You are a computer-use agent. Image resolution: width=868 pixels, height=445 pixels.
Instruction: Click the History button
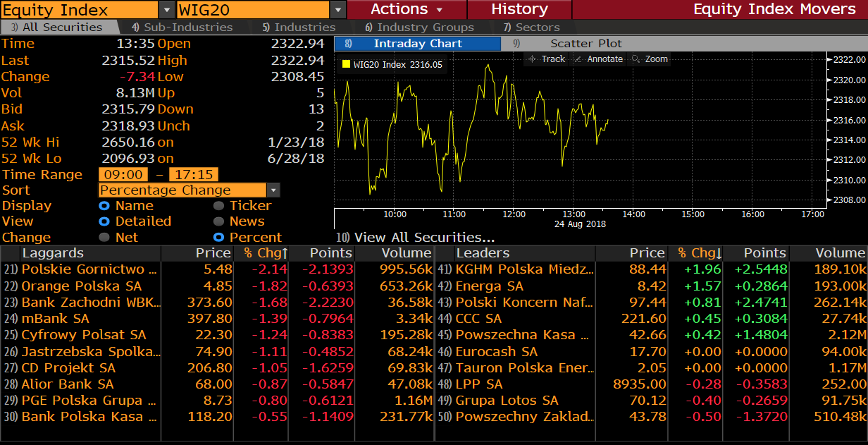coord(519,9)
